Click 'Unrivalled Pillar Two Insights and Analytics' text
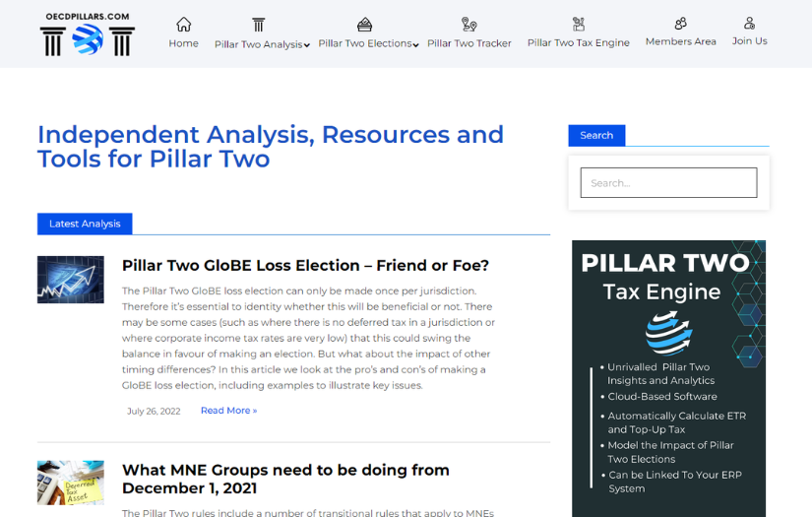This screenshot has height=517, width=812. coord(660,373)
